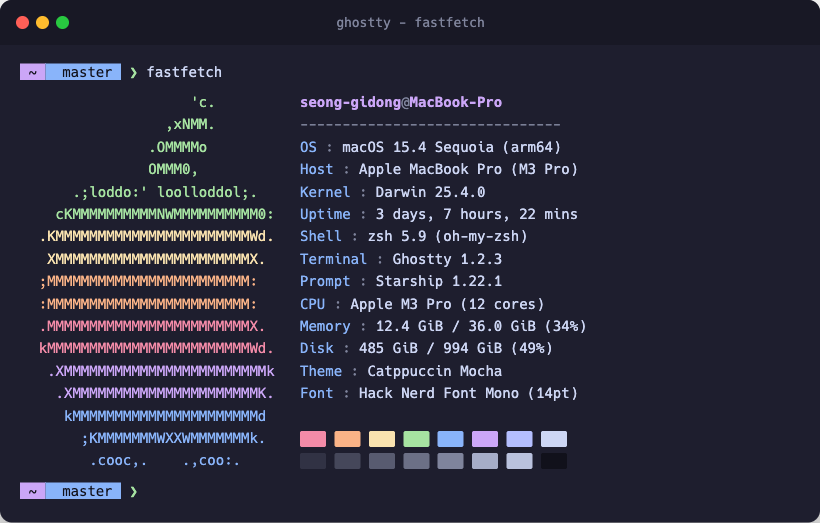The height and width of the screenshot is (523, 820).
Task: Click the yellow minimize window button
Action: pos(42,22)
